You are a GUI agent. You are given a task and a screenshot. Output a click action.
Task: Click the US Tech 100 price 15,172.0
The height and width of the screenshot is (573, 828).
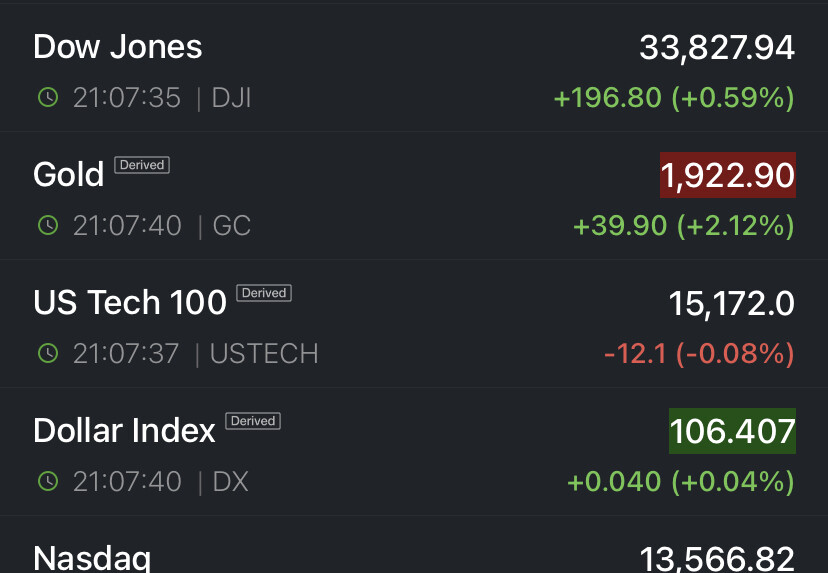(x=731, y=303)
